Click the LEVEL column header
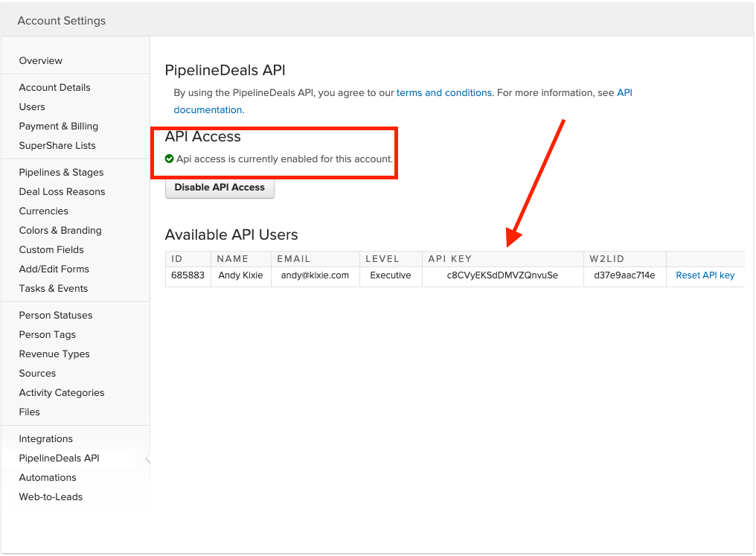Image resolution: width=756 pixels, height=556 pixels. point(382,259)
